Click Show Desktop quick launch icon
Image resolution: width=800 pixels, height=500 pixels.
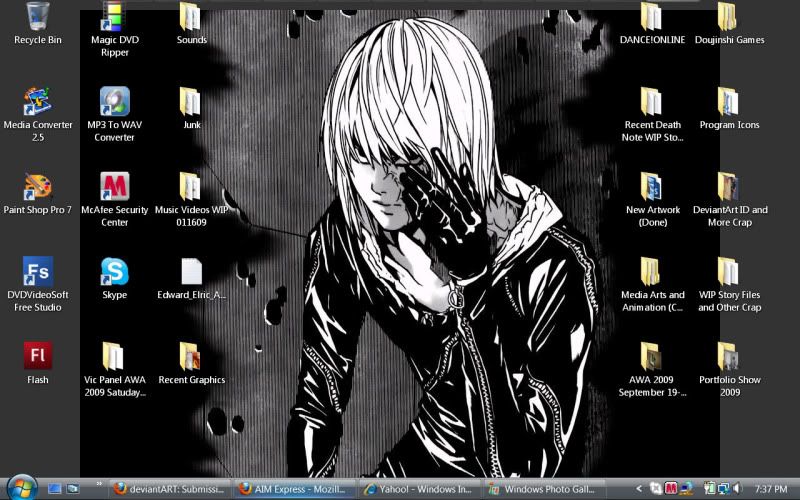click(55, 489)
